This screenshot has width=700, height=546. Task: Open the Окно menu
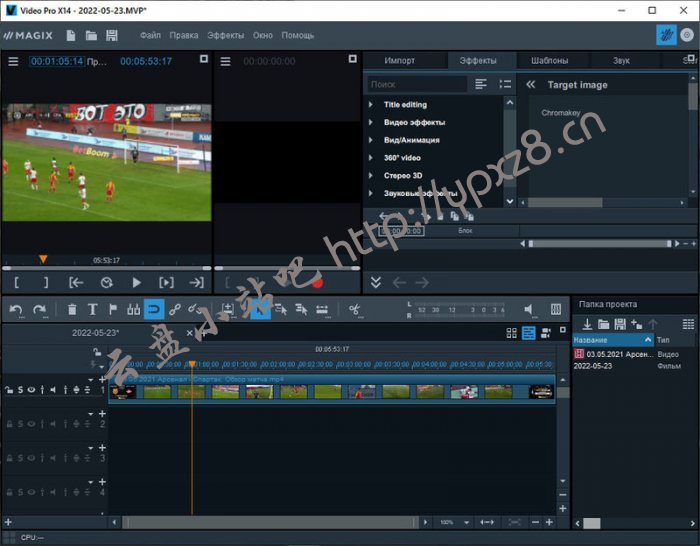tap(262, 35)
